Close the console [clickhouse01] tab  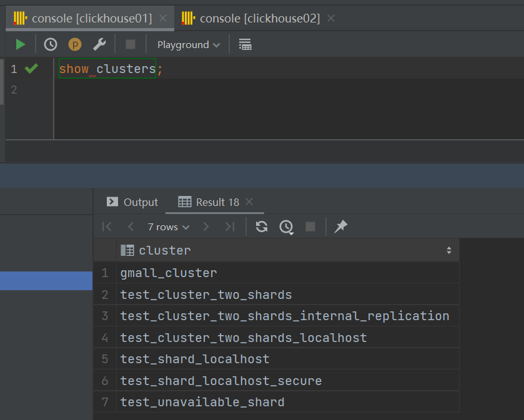tap(163, 18)
